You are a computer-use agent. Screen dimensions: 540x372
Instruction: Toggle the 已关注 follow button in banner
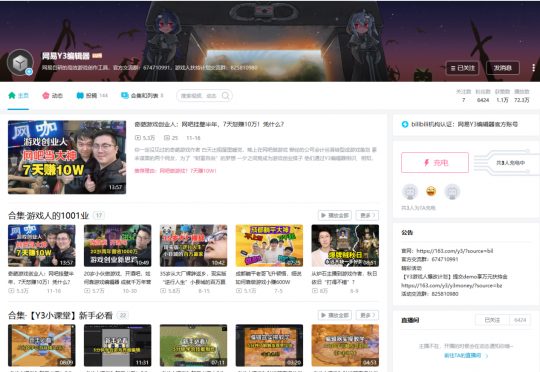[x=463, y=68]
